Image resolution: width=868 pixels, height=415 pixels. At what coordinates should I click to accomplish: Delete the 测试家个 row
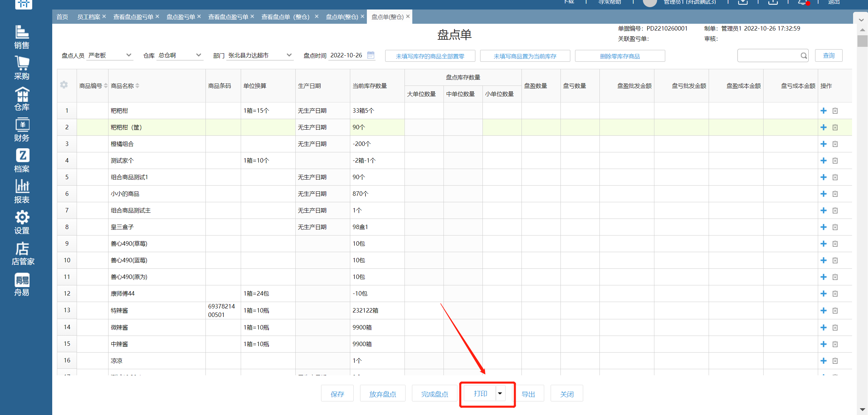click(835, 161)
